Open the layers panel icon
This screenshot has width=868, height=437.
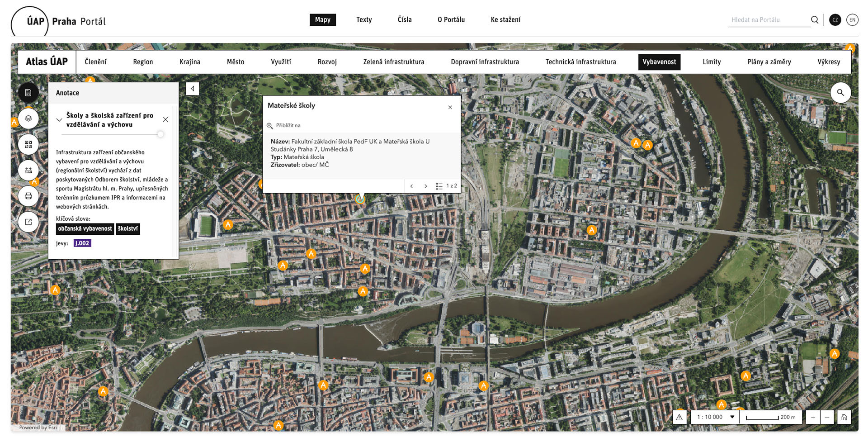pyautogui.click(x=28, y=119)
